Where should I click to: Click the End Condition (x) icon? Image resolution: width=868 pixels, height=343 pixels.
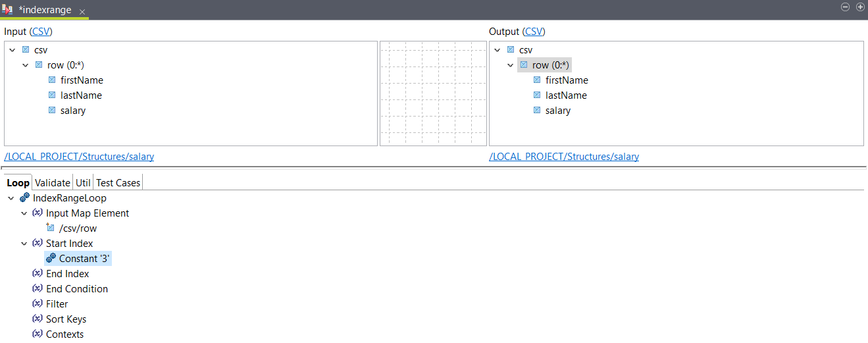[x=38, y=288]
